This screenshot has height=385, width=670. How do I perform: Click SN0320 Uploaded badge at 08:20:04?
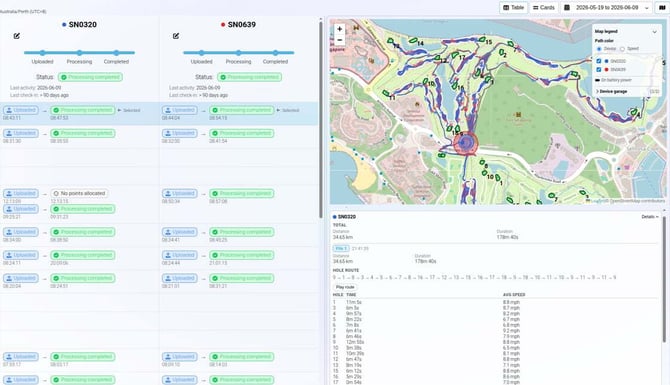click(21, 278)
